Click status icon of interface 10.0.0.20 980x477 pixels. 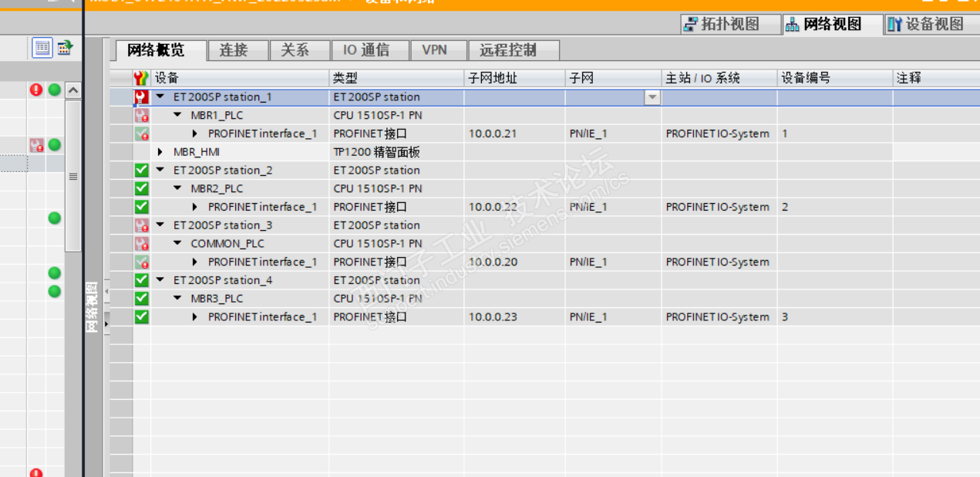coord(141,262)
